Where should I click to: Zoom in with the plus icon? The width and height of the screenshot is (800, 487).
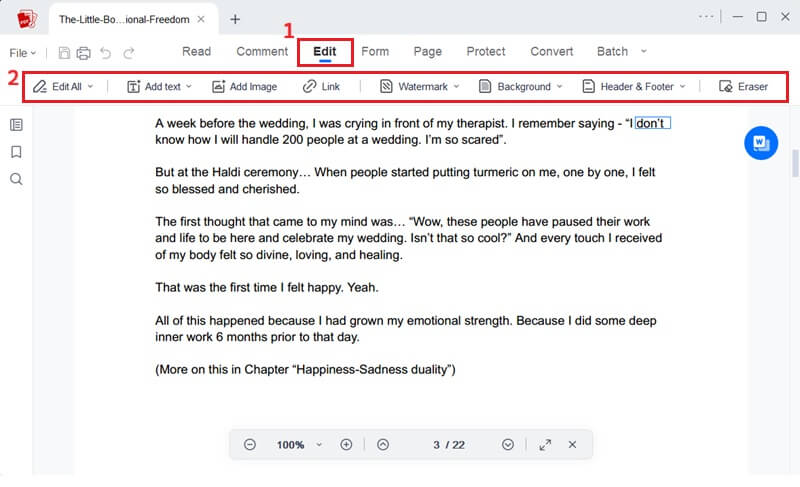point(346,445)
